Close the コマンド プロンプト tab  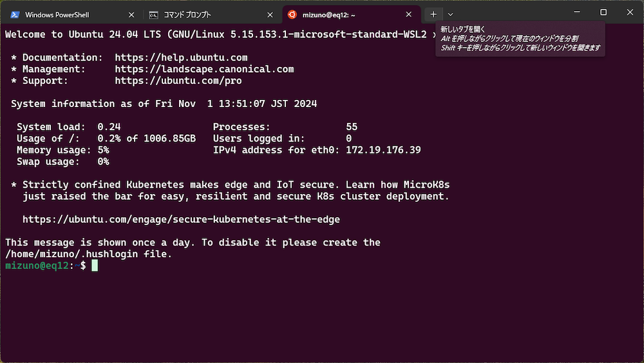[270, 15]
